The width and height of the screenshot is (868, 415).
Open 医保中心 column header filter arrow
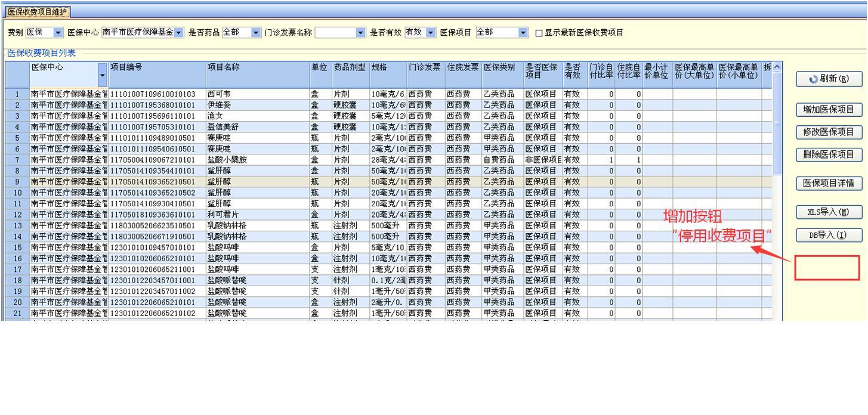tap(103, 76)
